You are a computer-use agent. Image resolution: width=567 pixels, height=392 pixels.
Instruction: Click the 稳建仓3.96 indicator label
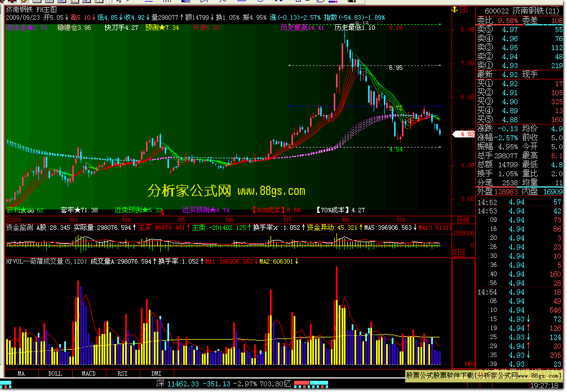coord(74,28)
